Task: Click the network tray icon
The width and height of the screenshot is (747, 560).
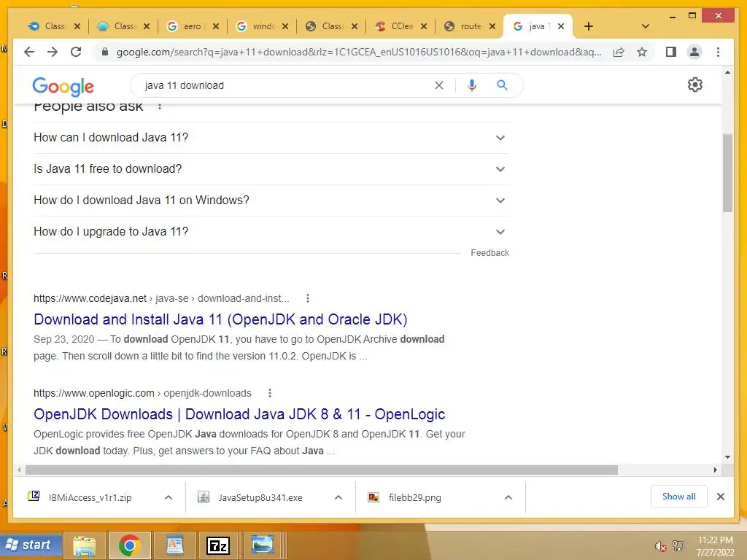Action: pyautogui.click(x=678, y=545)
